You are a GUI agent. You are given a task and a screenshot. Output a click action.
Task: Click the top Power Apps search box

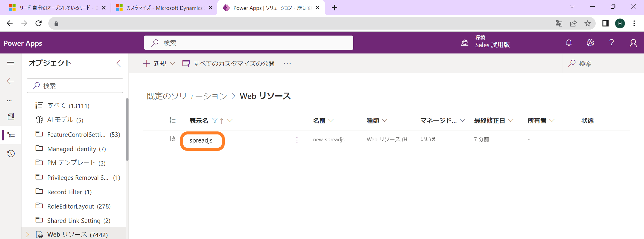[249, 43]
